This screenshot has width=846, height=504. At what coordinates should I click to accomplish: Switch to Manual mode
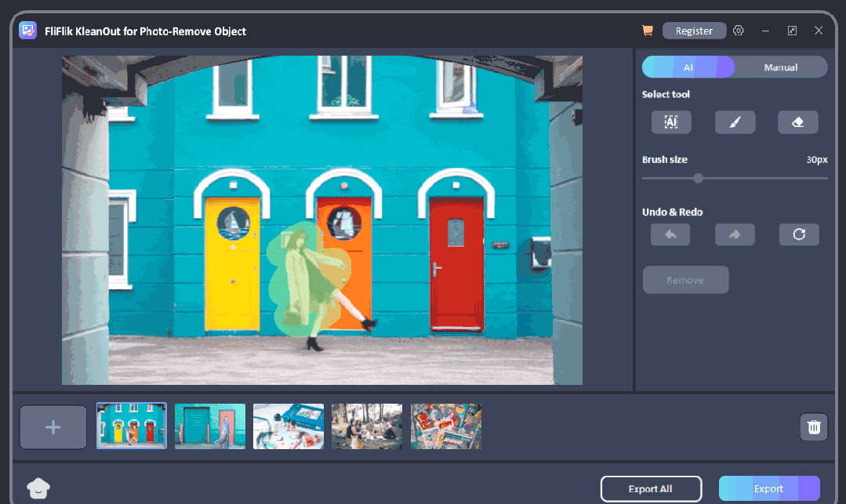point(780,67)
